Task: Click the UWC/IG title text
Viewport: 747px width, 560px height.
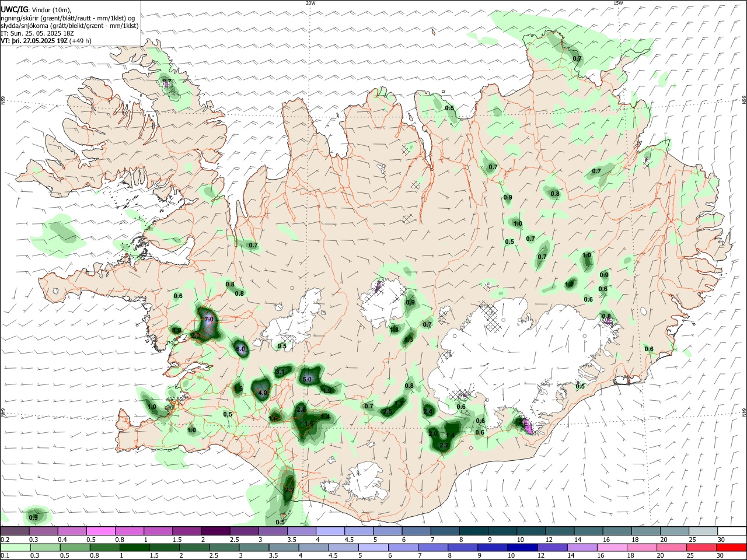Action: coord(13,9)
